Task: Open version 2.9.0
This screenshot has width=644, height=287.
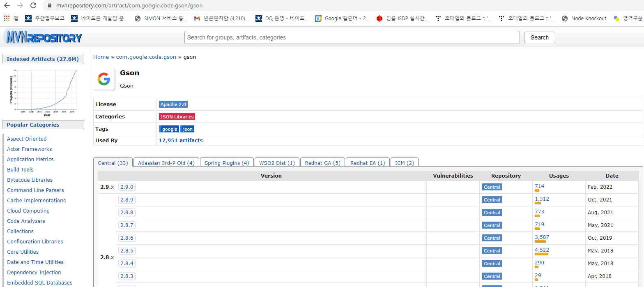Action: click(x=127, y=187)
